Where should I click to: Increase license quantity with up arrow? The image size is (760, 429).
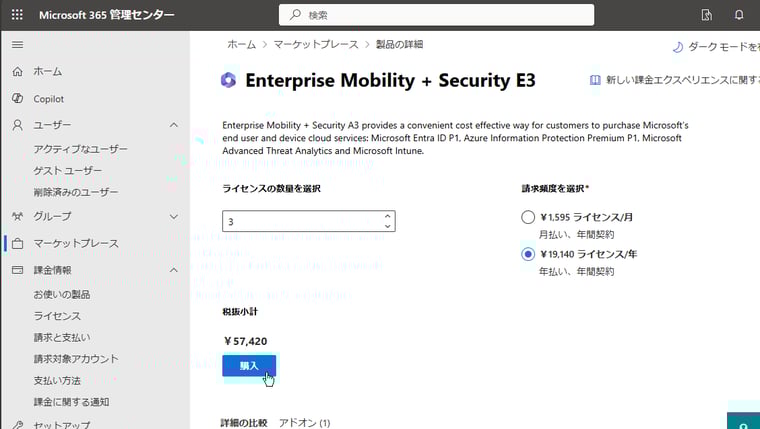pos(387,216)
